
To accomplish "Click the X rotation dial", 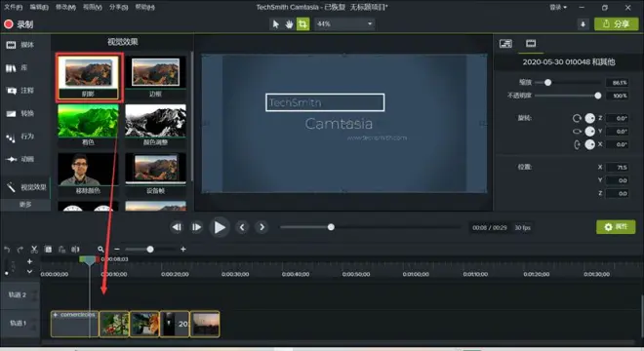I will click(589, 144).
